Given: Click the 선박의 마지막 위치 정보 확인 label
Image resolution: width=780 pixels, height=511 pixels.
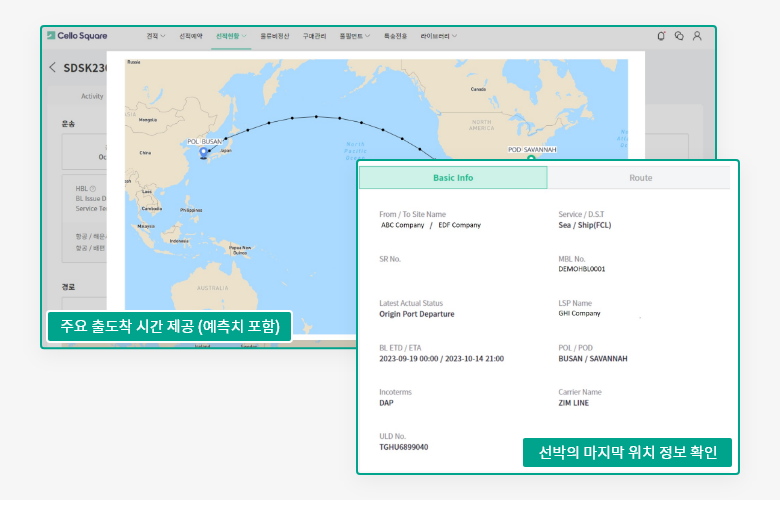Looking at the screenshot, I should coord(628,453).
